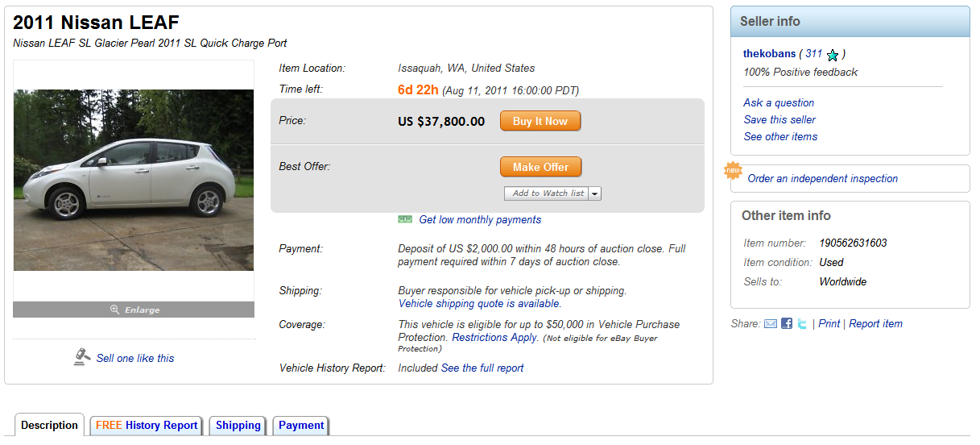The image size is (980, 445).
Task: Open the Payment tab
Action: pyautogui.click(x=301, y=426)
